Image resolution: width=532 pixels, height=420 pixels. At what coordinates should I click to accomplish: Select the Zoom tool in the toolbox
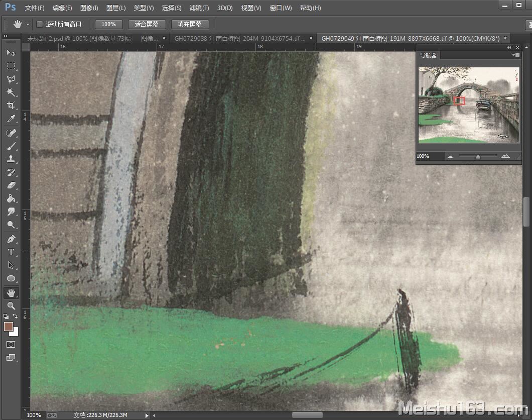click(x=11, y=305)
